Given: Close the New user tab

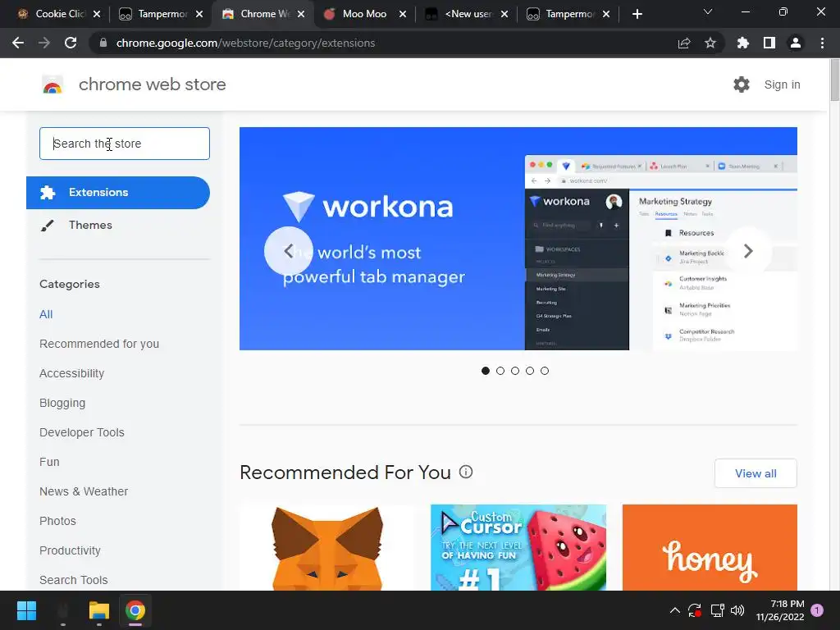Looking at the screenshot, I should point(504,14).
